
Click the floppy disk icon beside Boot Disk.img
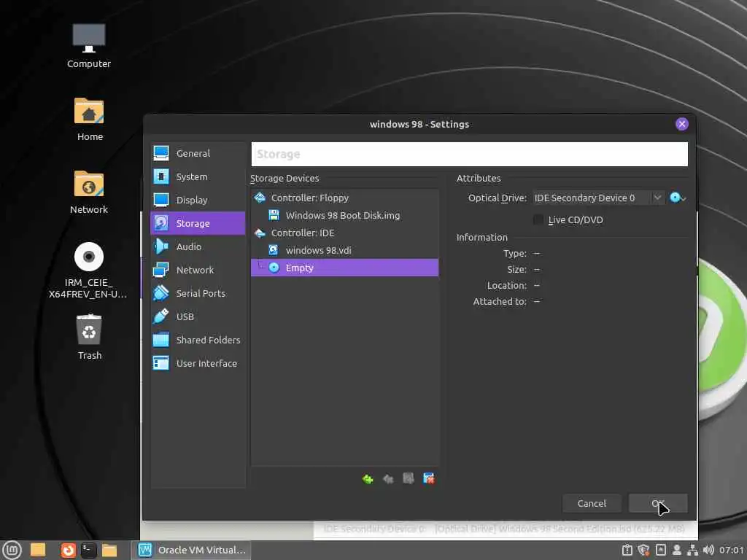(x=274, y=215)
